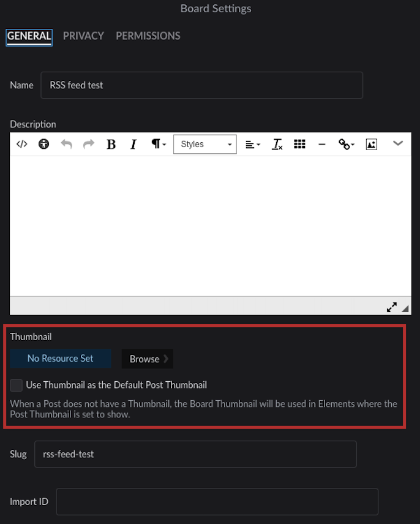This screenshot has height=524, width=420.
Task: Enable Use Thumbnail as Default Post Thumbnail
Action: (16, 385)
